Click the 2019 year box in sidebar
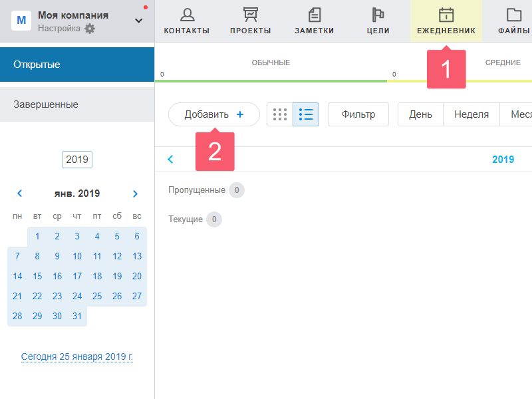 pyautogui.click(x=77, y=160)
